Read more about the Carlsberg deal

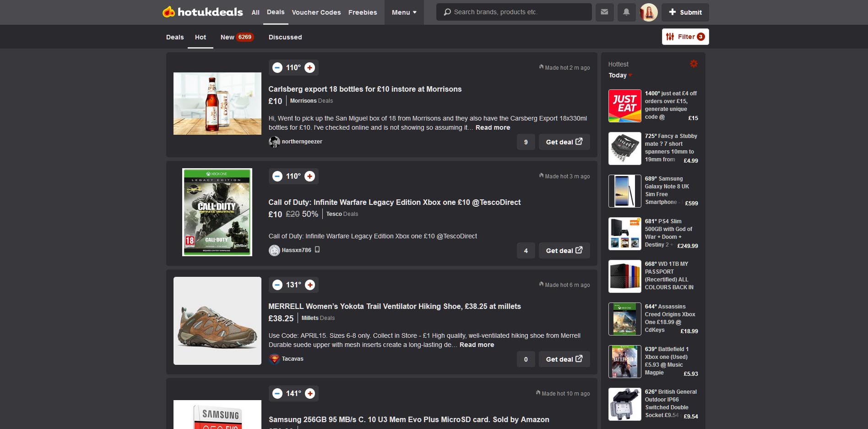click(492, 127)
